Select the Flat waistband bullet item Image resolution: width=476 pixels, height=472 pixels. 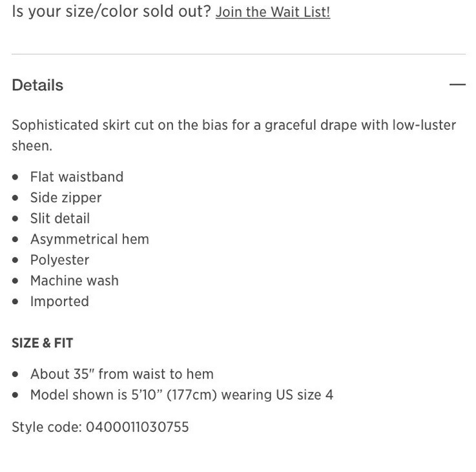click(77, 177)
